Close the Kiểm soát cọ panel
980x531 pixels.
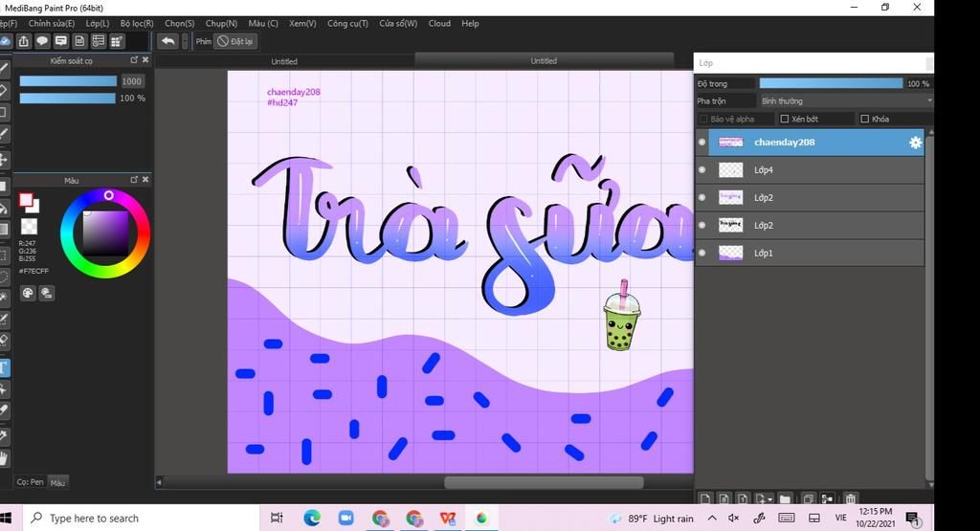(145, 60)
